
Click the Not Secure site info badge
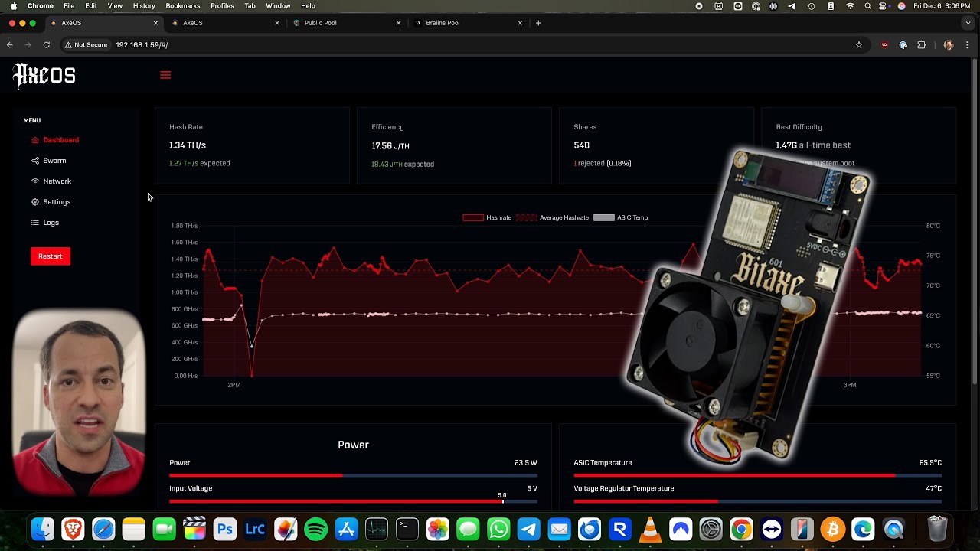(86, 45)
